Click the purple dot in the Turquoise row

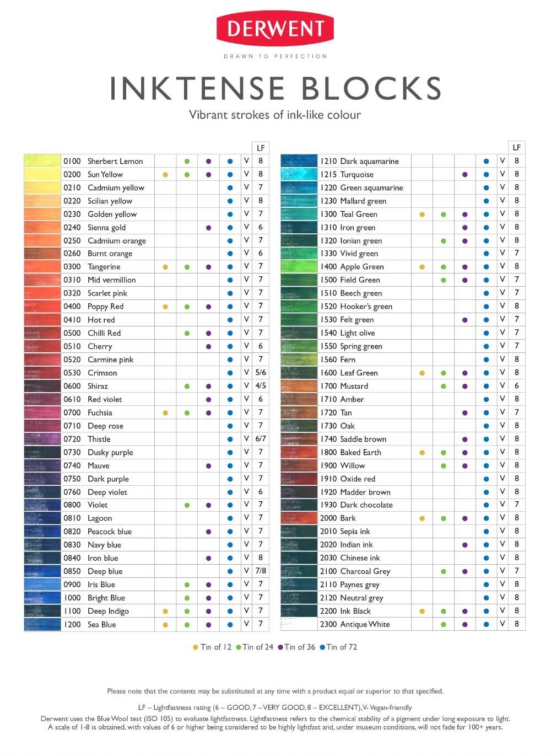tap(465, 175)
